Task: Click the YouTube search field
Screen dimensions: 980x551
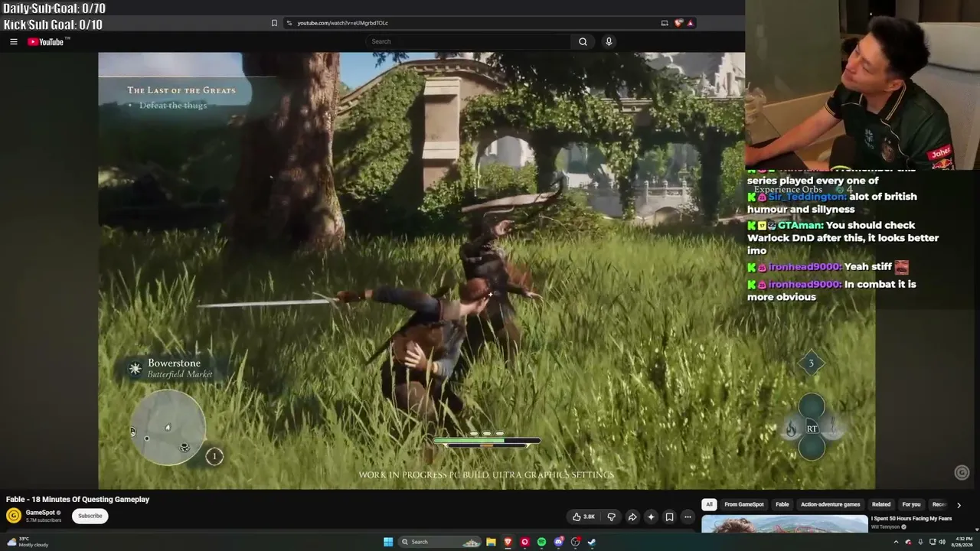Action: 468,42
